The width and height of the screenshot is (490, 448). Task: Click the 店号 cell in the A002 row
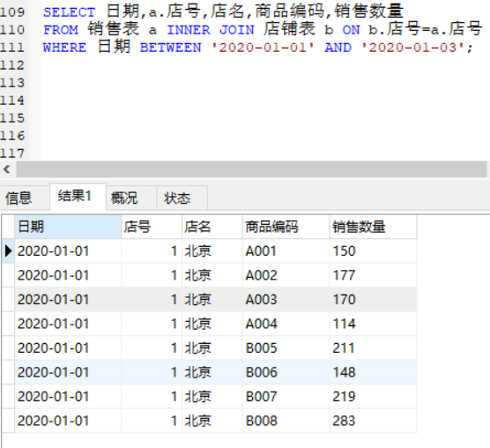152,275
